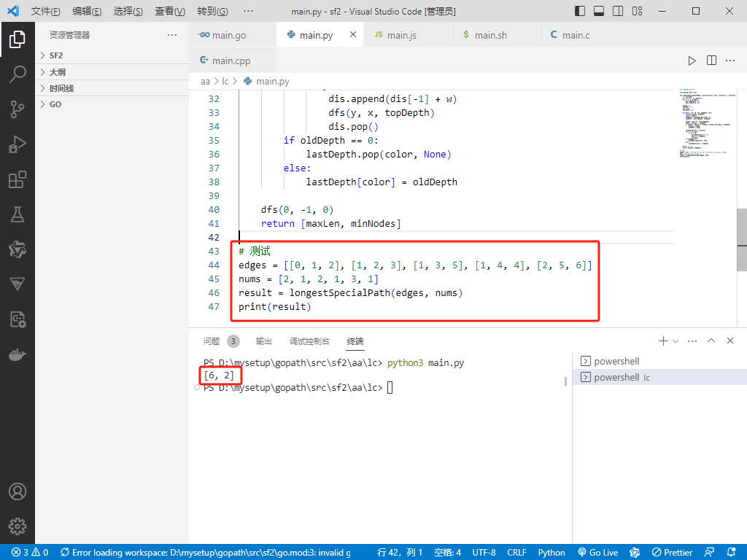Screen dimensions: 747x560
Task: Toggle bottom panel layout icon
Action: coord(599,11)
